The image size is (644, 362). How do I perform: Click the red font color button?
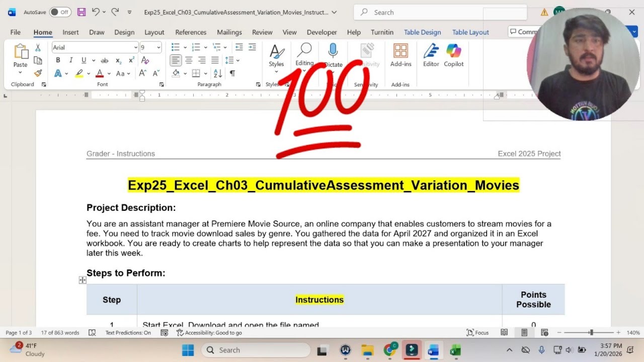100,73
